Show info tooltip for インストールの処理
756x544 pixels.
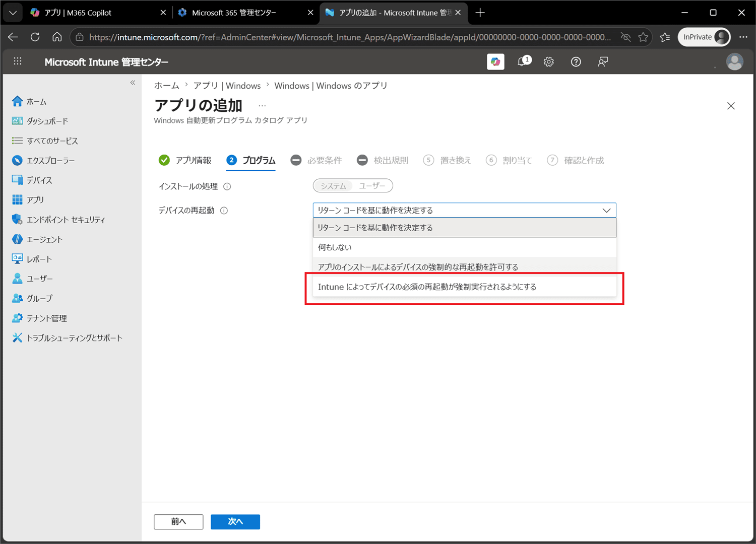(x=227, y=186)
